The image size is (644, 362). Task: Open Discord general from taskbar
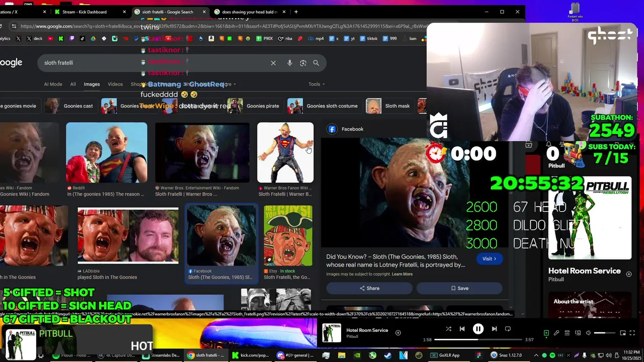point(296,355)
